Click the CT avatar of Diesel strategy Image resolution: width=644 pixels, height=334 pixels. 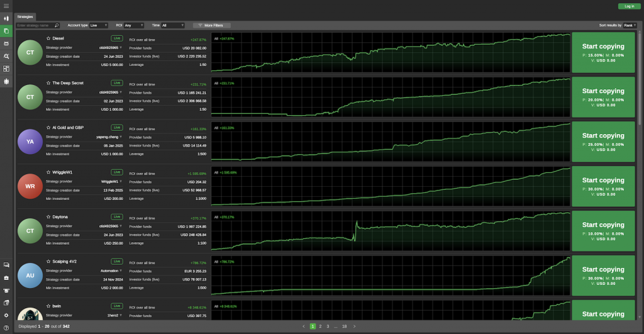(30, 53)
